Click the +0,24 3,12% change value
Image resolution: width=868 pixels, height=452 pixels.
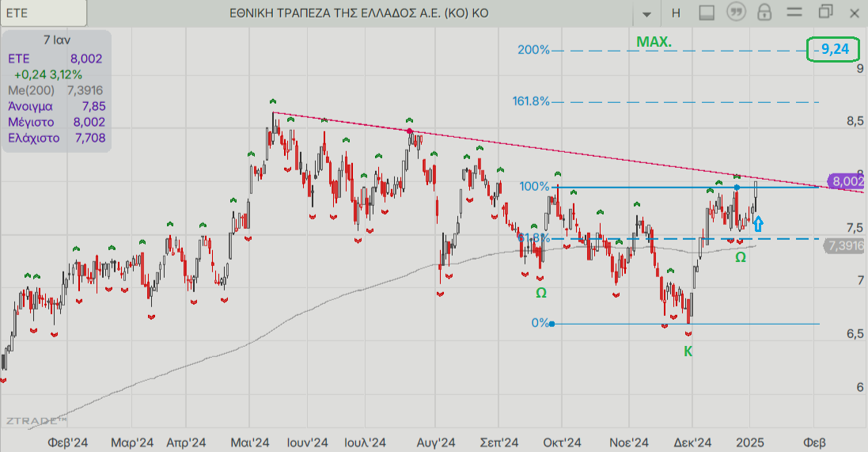pyautogui.click(x=48, y=74)
